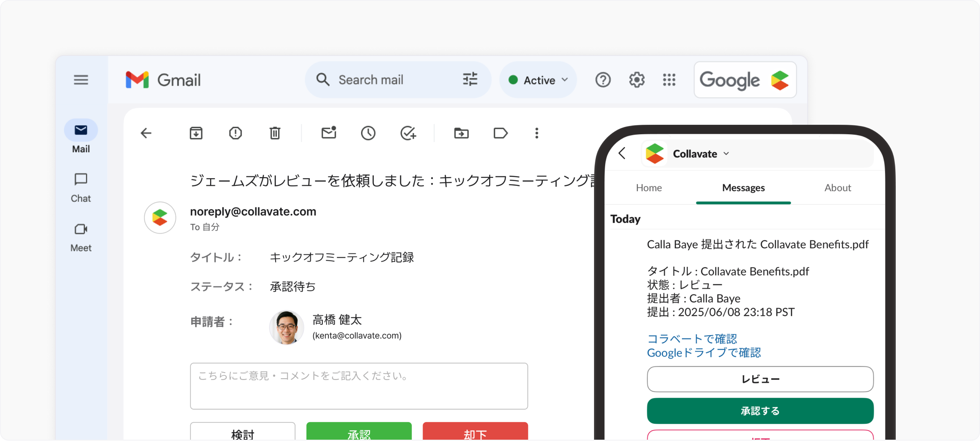This screenshot has width=980, height=441.
Task: Expand the Active status dropdown
Action: [x=538, y=80]
